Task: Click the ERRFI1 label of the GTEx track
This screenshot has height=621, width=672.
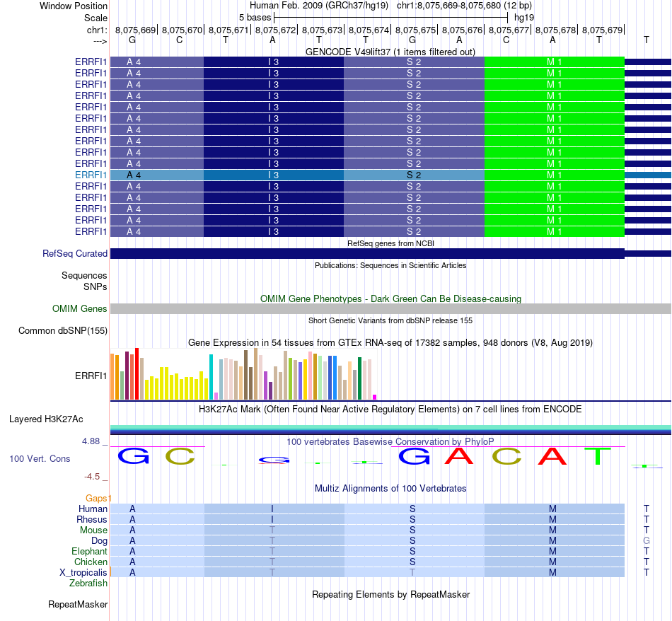Action: tap(91, 376)
